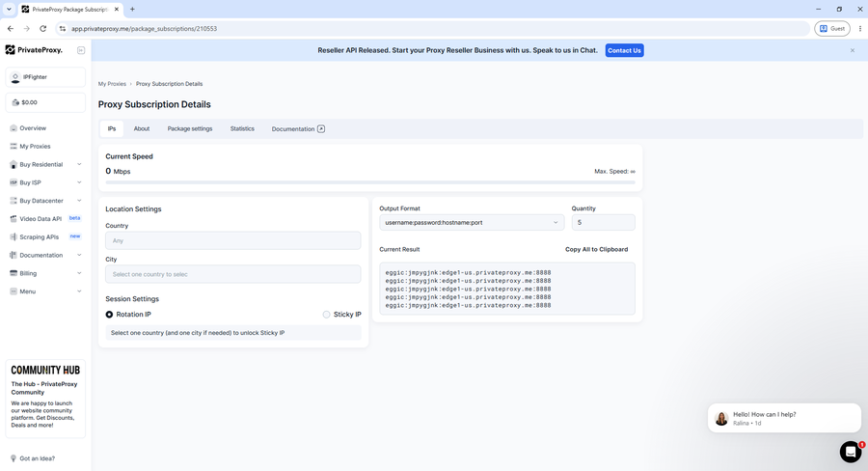The width and height of the screenshot is (868, 471).
Task: Click the Buy Datacenter icon
Action: (14, 201)
